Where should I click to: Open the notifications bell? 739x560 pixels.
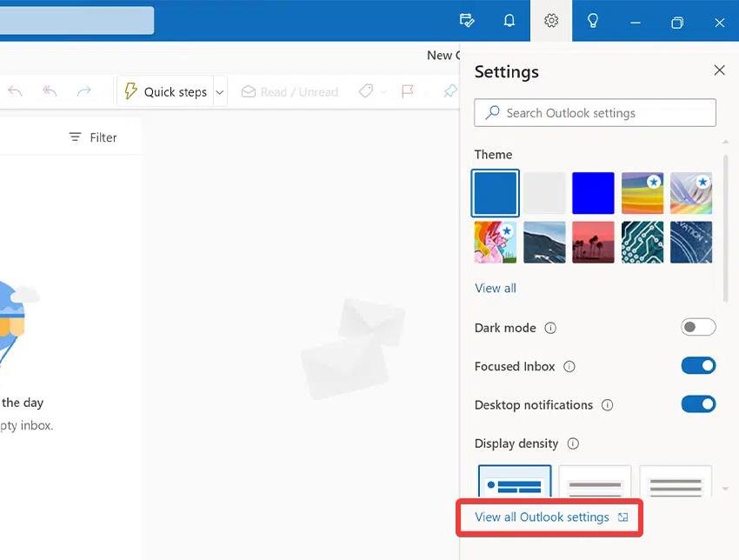[x=509, y=21]
